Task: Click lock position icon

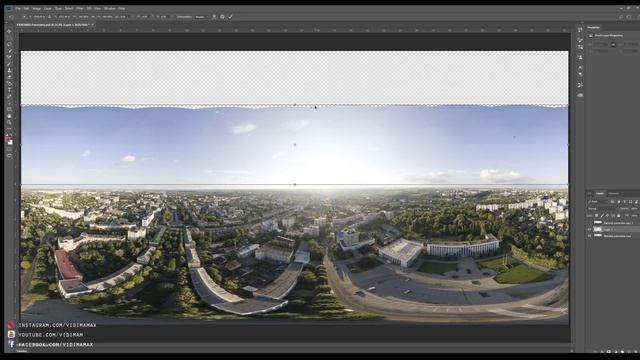Action: [607, 216]
